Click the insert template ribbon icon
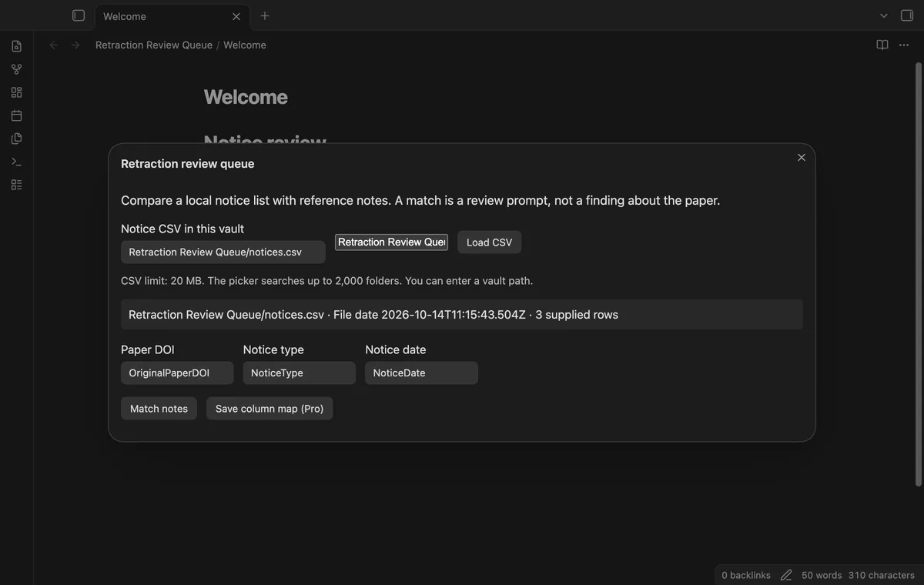This screenshot has width=924, height=585. (x=16, y=139)
